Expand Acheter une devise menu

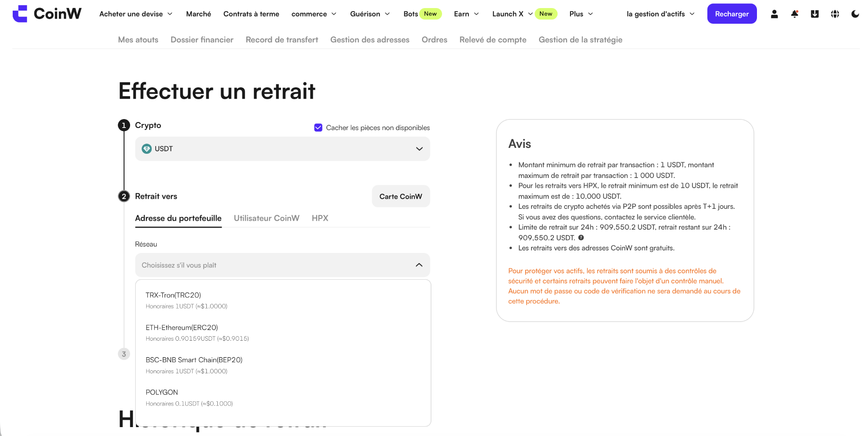(x=136, y=14)
